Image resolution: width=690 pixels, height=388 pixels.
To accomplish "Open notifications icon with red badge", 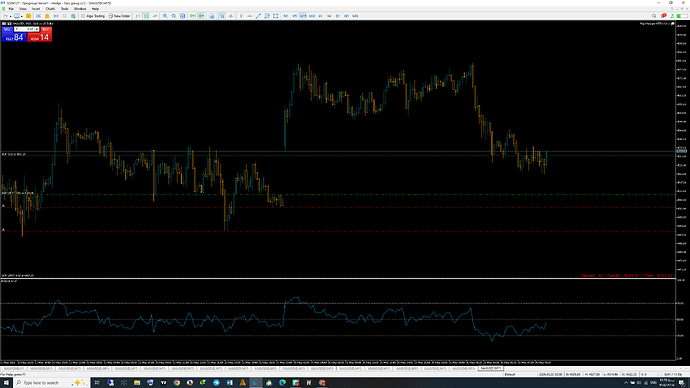I will click(x=664, y=16).
